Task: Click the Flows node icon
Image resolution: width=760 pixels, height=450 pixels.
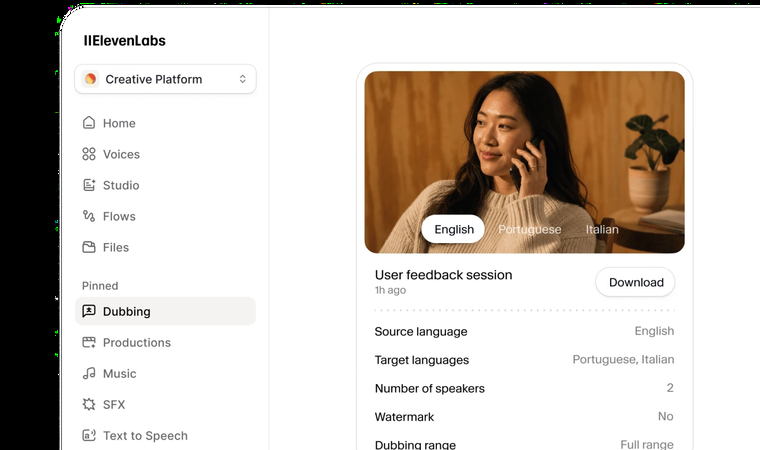Action: [89, 216]
